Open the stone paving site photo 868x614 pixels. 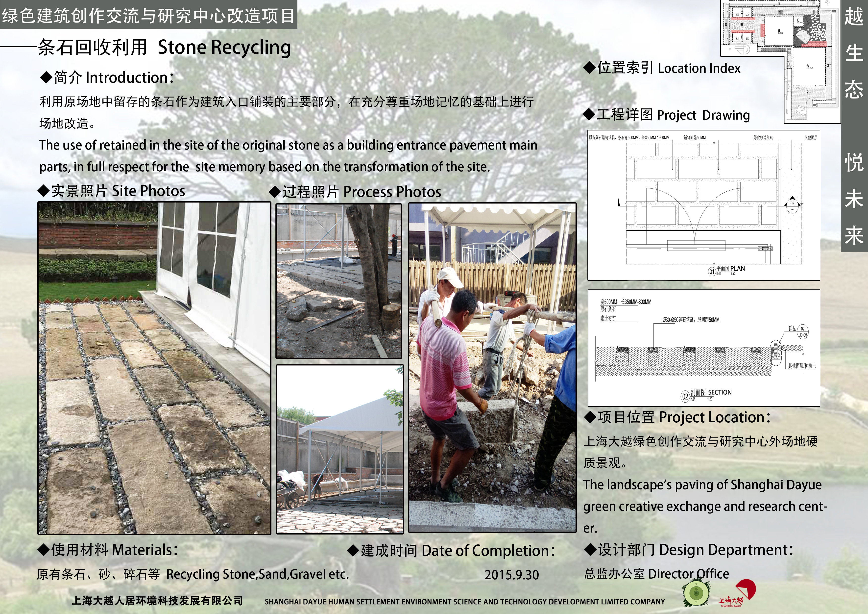click(x=154, y=368)
